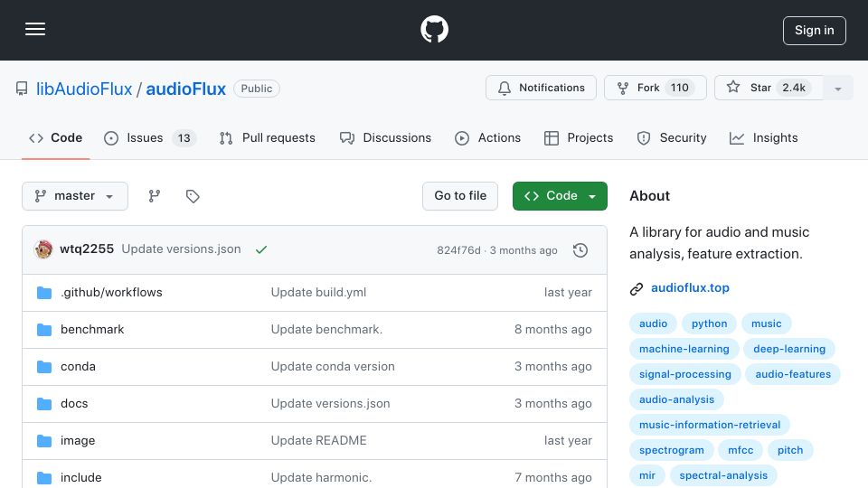Select the spectral-analysis topic tag

point(723,476)
